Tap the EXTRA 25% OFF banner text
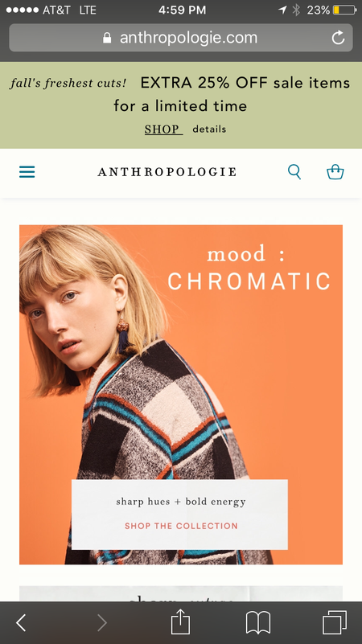The image size is (362, 644). (x=245, y=83)
